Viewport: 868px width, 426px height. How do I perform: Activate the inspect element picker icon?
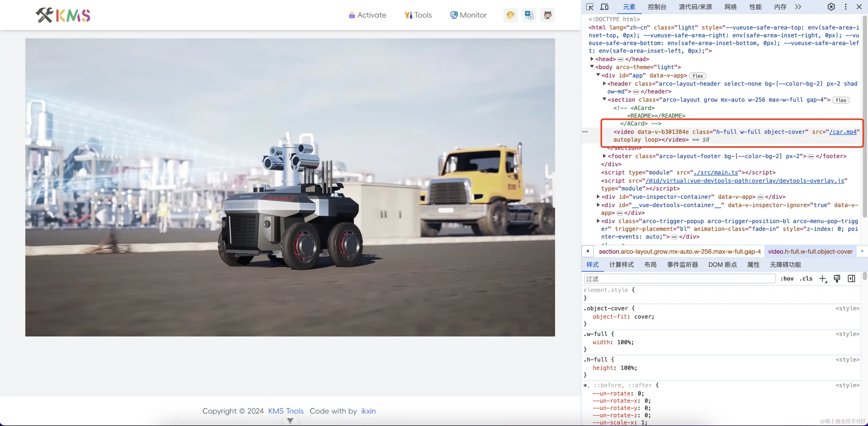pyautogui.click(x=590, y=7)
